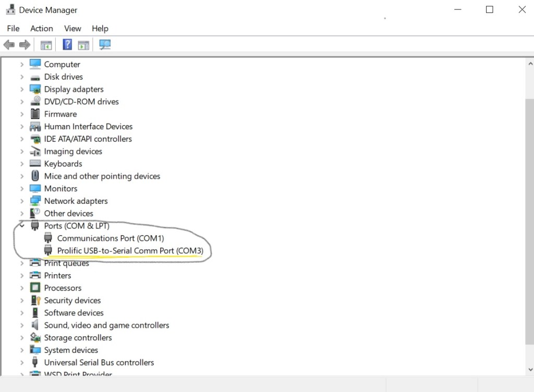Expand the Universal Serial Bus controllers node
This screenshot has width=534, height=392.
coord(22,363)
